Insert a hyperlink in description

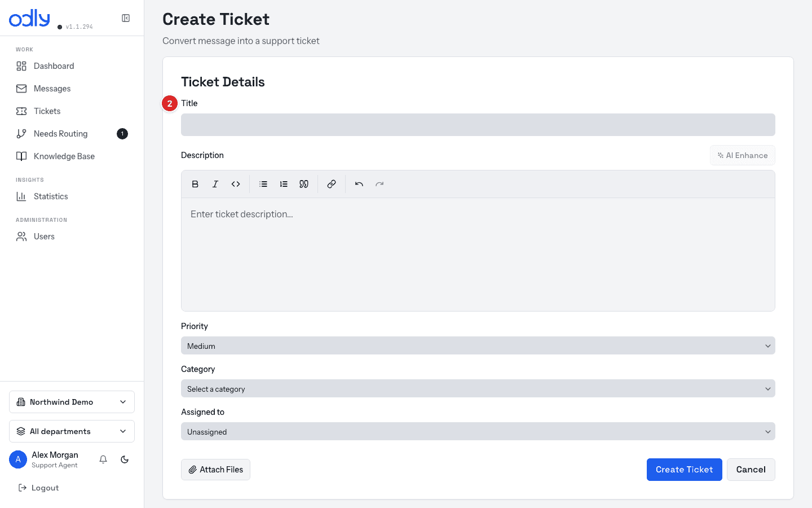pyautogui.click(x=332, y=184)
